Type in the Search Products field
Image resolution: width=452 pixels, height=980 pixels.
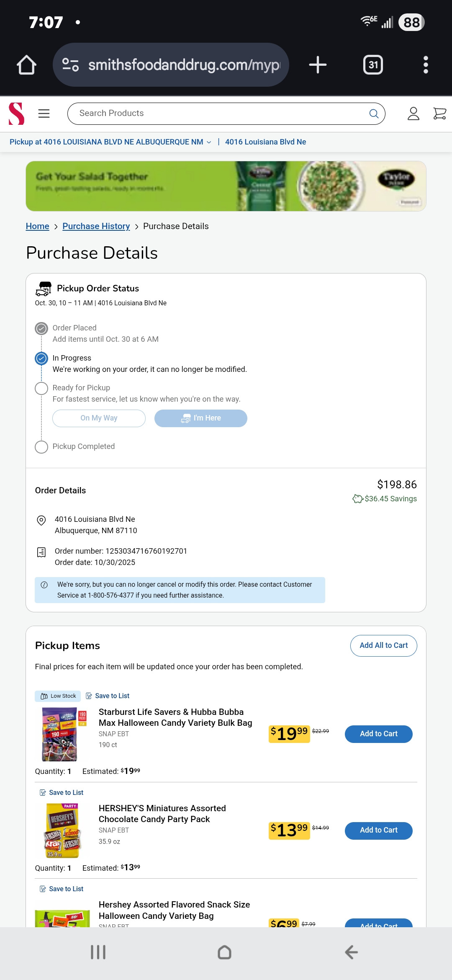(218, 113)
